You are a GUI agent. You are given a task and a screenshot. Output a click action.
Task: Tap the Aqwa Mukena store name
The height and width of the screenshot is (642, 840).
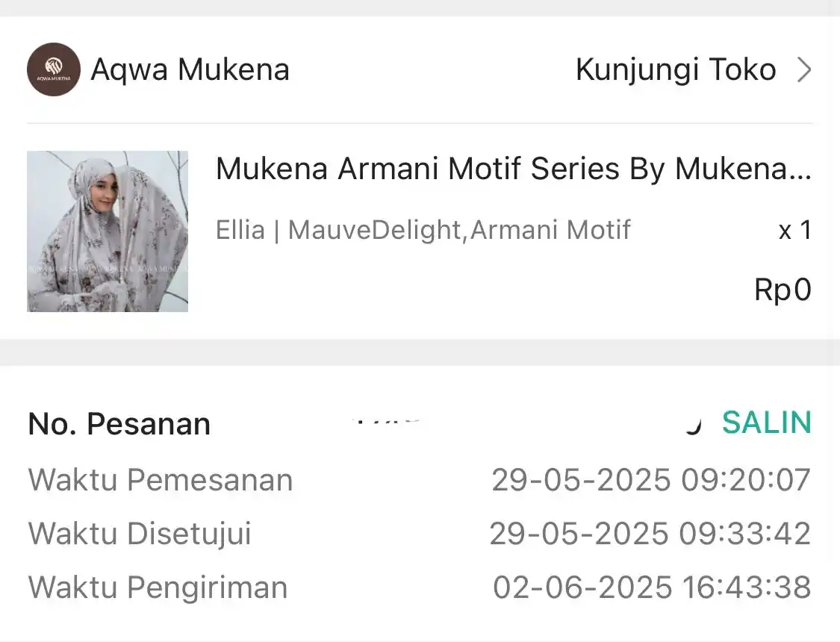coord(190,70)
